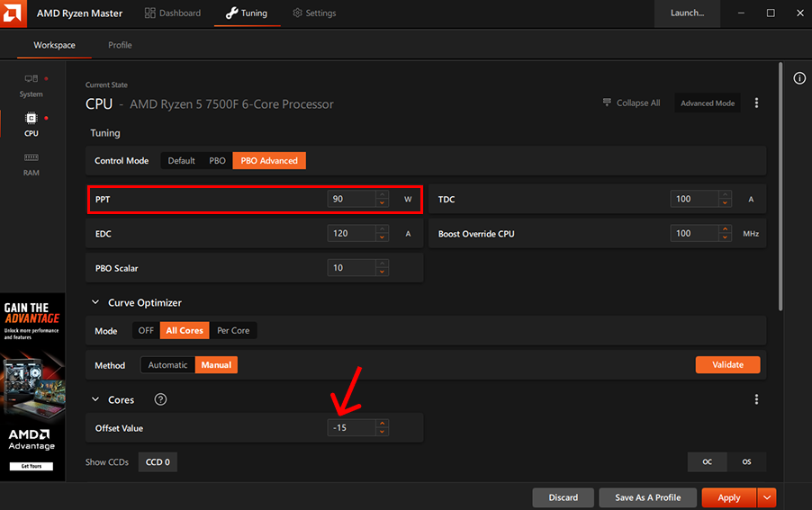Click the info icon at top right
The height and width of the screenshot is (510, 812).
tap(799, 78)
